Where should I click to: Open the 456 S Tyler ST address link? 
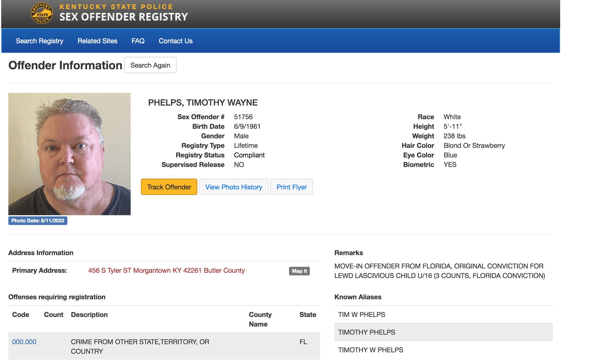pyautogui.click(x=166, y=270)
